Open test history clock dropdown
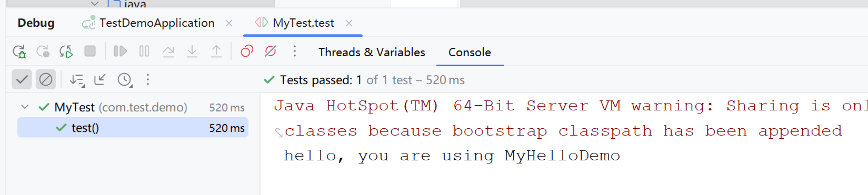The width and height of the screenshot is (868, 195). (125, 80)
